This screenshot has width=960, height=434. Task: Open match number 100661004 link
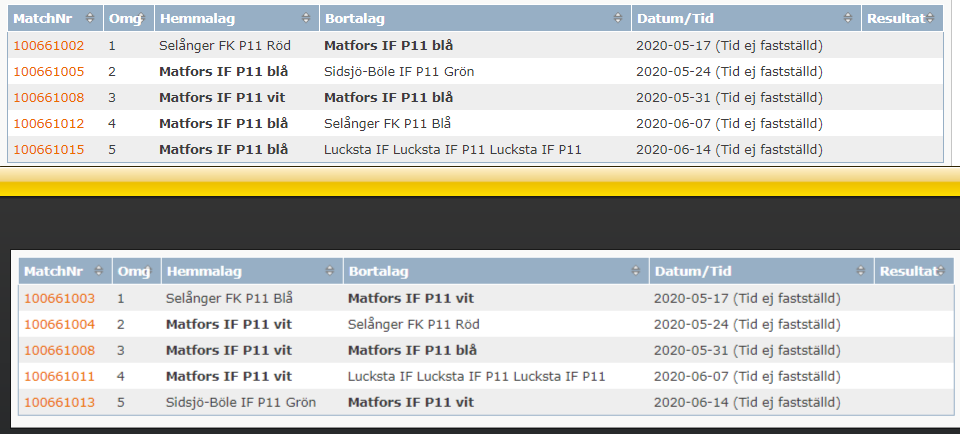click(x=59, y=324)
